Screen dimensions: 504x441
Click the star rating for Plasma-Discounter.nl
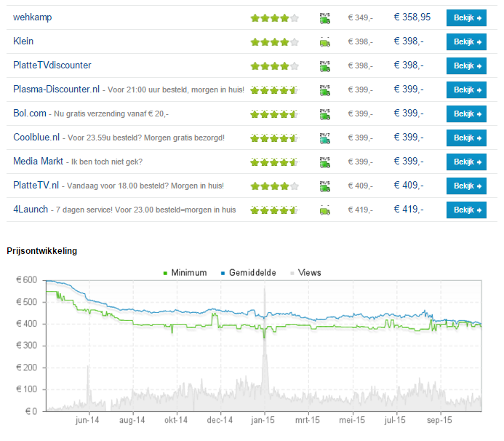[274, 90]
